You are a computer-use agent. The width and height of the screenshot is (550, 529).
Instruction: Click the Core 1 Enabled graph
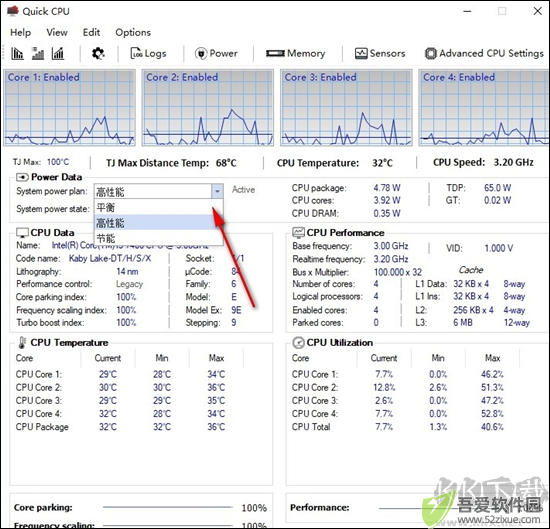(x=69, y=108)
